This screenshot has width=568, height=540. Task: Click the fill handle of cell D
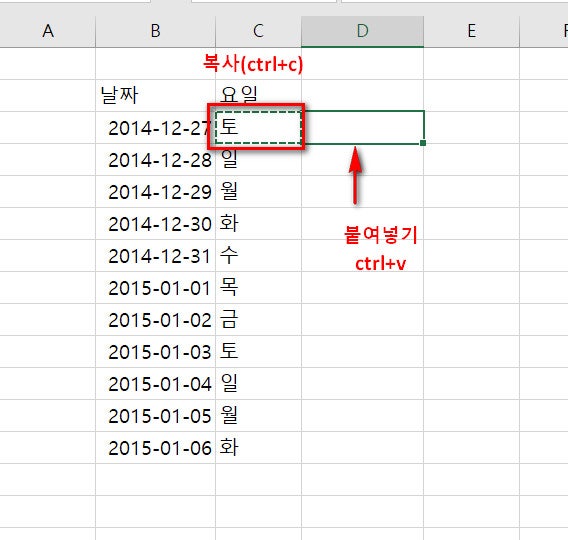coord(423,143)
